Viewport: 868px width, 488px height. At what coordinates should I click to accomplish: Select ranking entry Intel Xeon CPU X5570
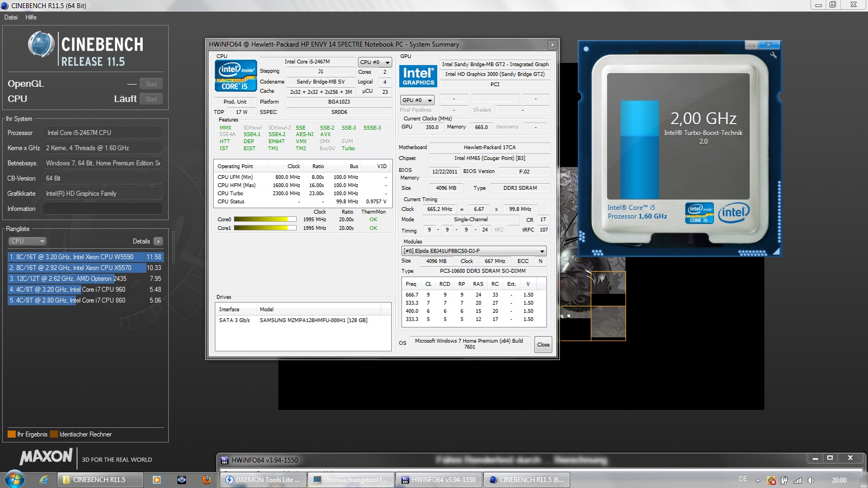click(85, 268)
